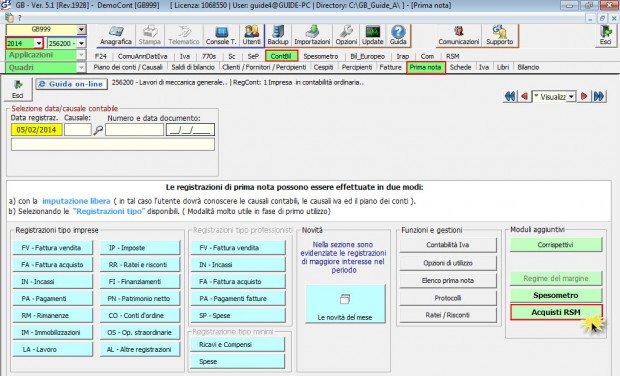Screen dimensions: 620x376
Task: Click the document number field
Action: click(x=134, y=130)
